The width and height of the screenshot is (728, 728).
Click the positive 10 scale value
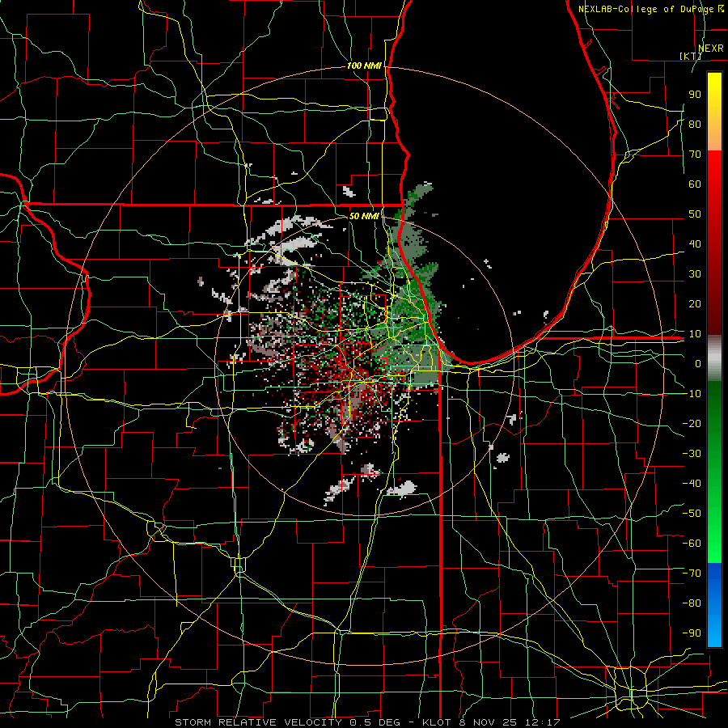click(695, 334)
